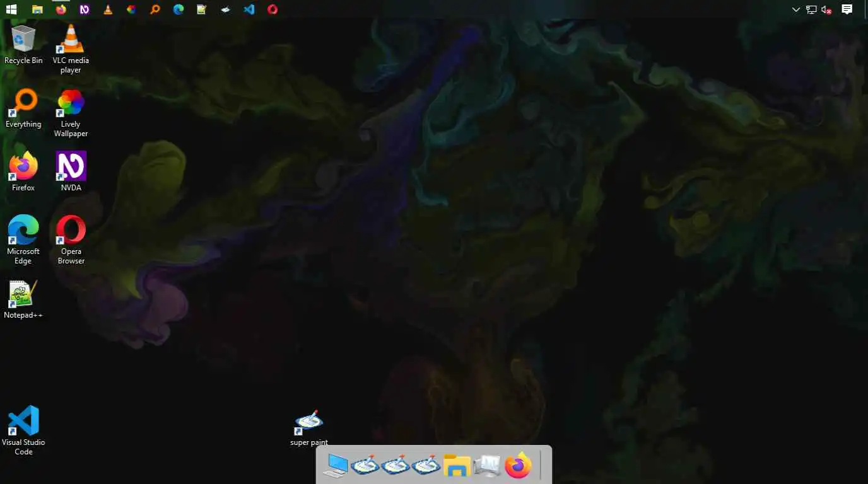The image size is (868, 484).
Task: Select the super paint desktop shortcut
Action: [308, 429]
